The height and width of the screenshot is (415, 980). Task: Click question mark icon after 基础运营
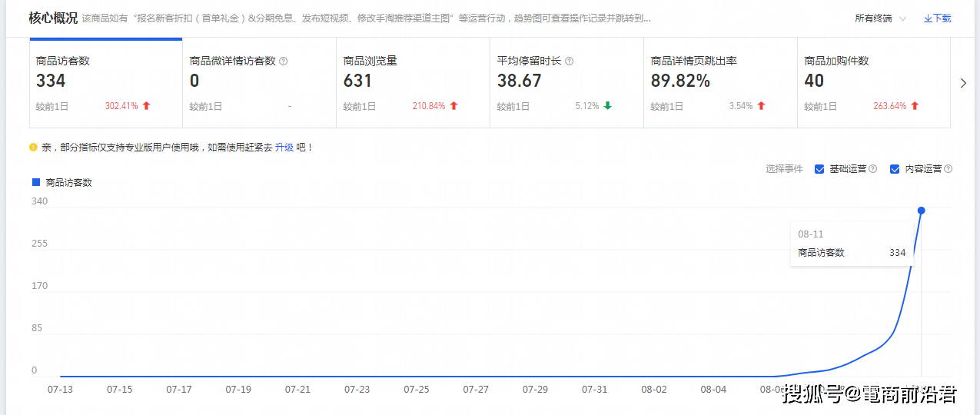click(x=872, y=169)
